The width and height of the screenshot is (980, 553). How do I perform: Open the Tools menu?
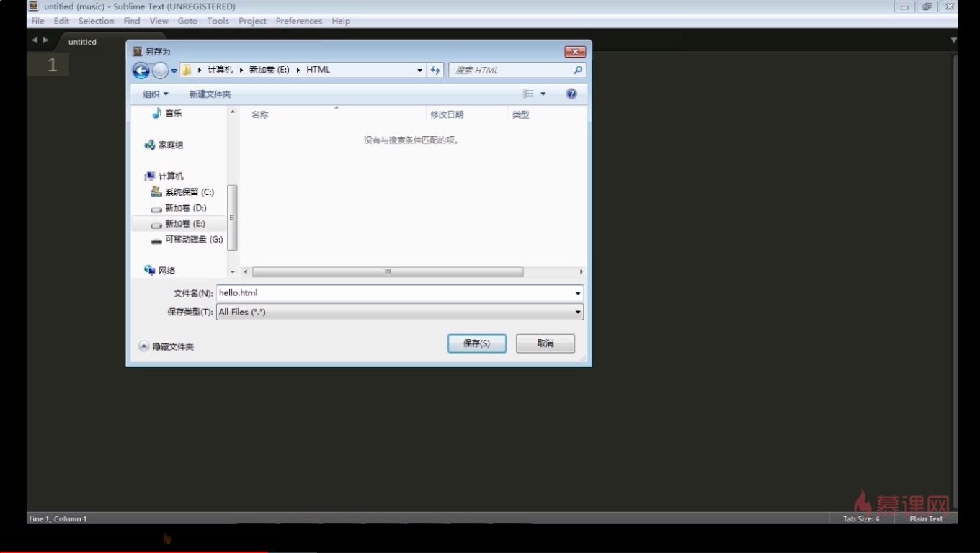[218, 21]
